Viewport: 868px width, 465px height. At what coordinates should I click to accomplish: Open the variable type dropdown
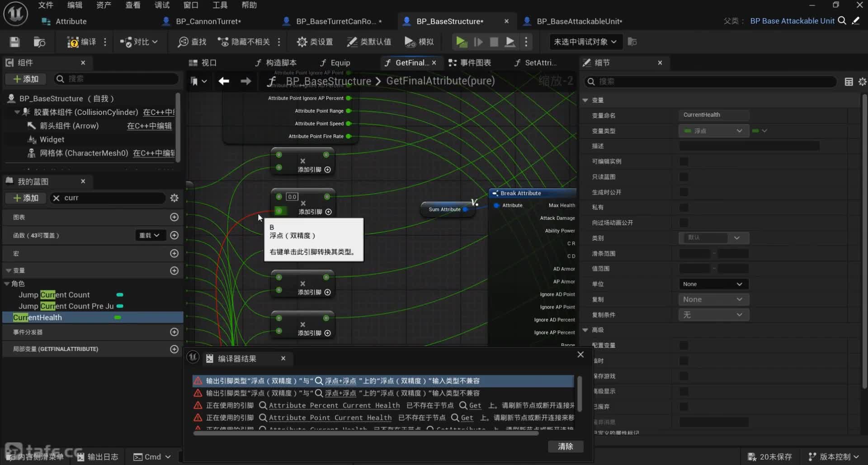tap(713, 131)
